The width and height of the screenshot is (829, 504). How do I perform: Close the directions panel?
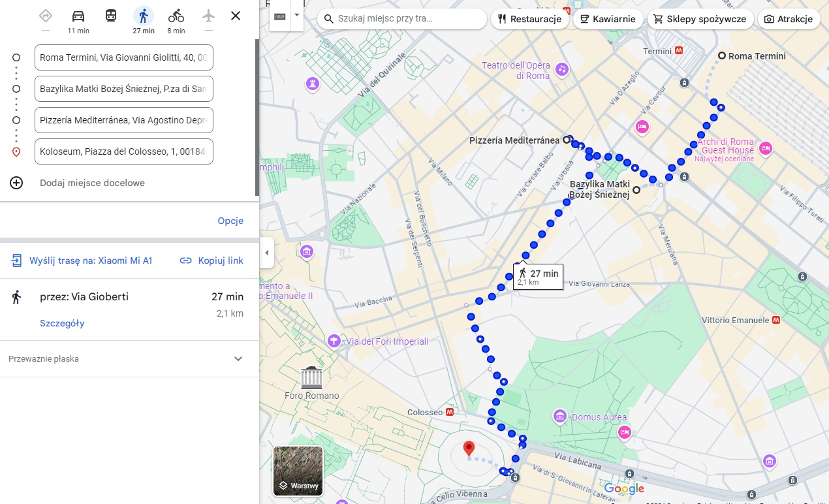[236, 16]
